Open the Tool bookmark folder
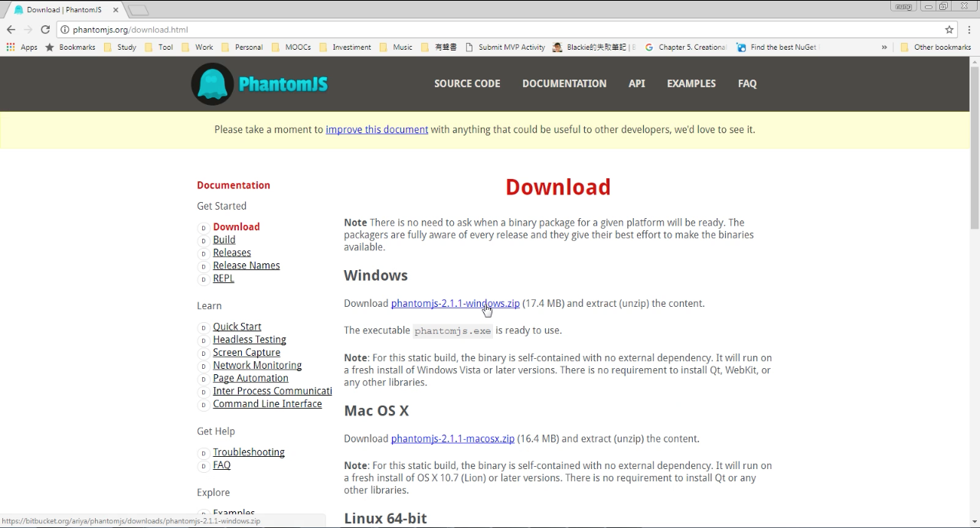This screenshot has height=528, width=980. 159,47
